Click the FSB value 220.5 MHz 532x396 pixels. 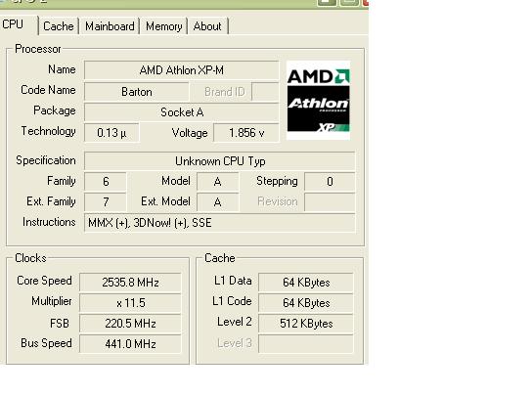pyautogui.click(x=130, y=324)
